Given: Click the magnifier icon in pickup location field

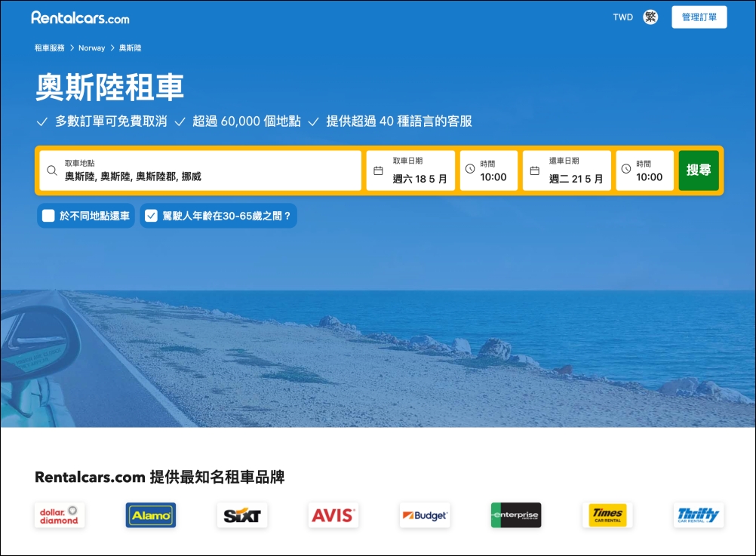Looking at the screenshot, I should tap(52, 170).
